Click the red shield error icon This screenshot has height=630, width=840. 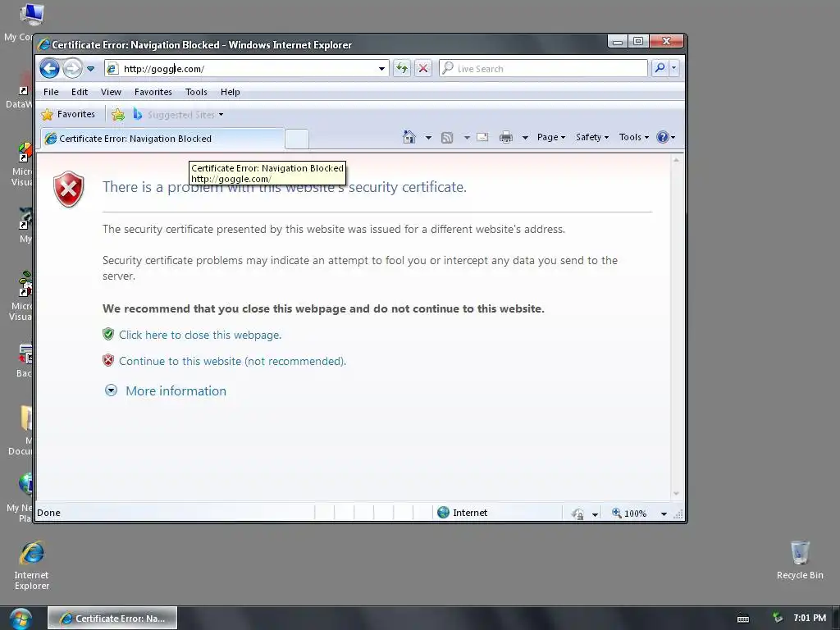click(x=69, y=189)
